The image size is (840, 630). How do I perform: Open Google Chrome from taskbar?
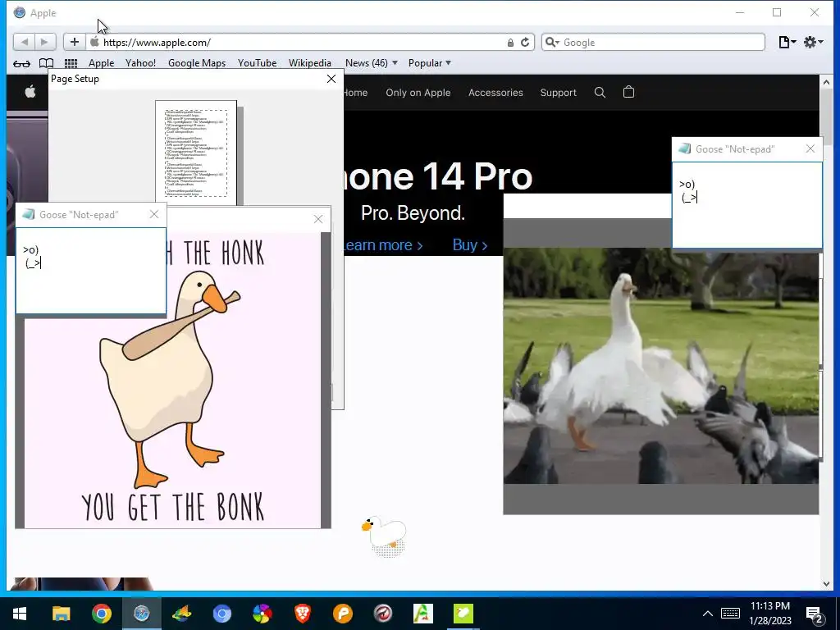tap(101, 614)
